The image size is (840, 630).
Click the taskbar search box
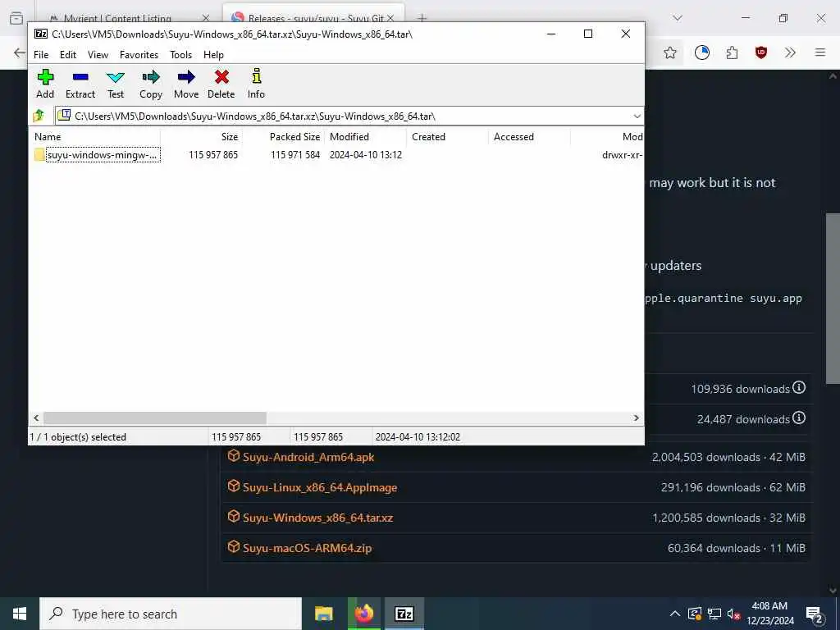(171, 614)
